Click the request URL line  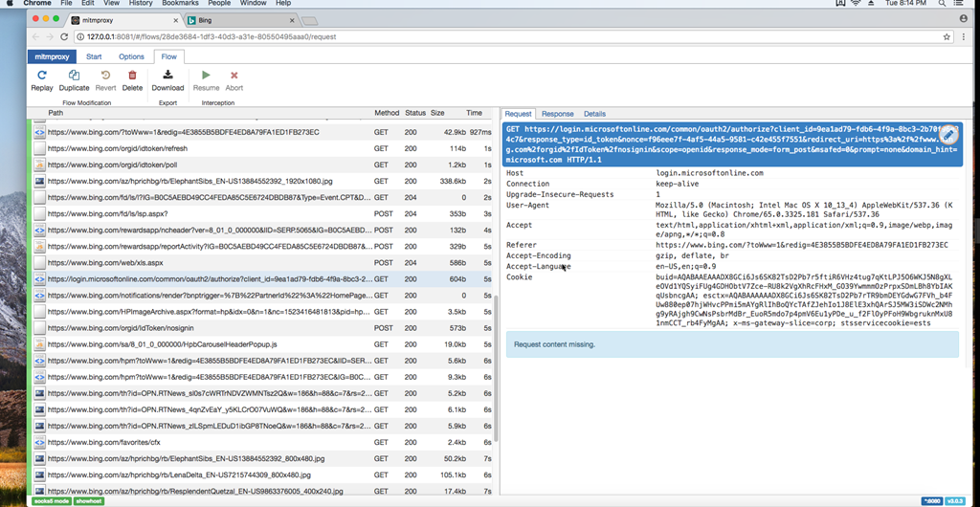click(732, 144)
